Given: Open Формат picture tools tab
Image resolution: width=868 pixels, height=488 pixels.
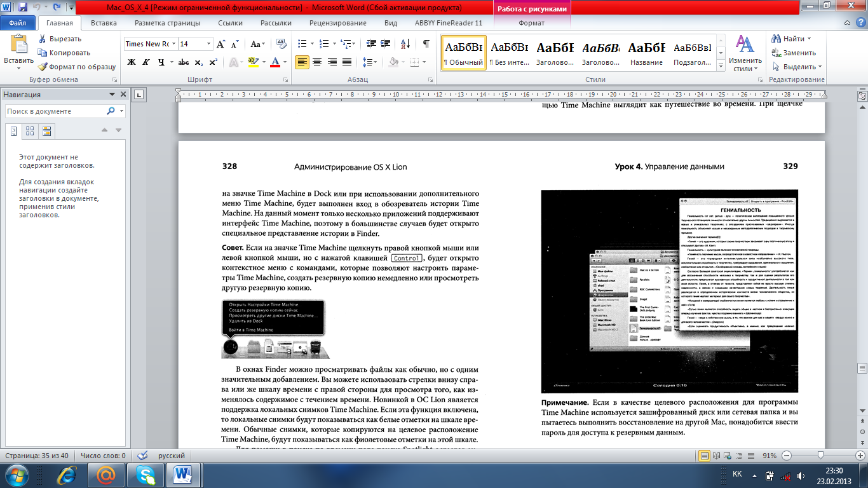Looking at the screenshot, I should pos(532,23).
